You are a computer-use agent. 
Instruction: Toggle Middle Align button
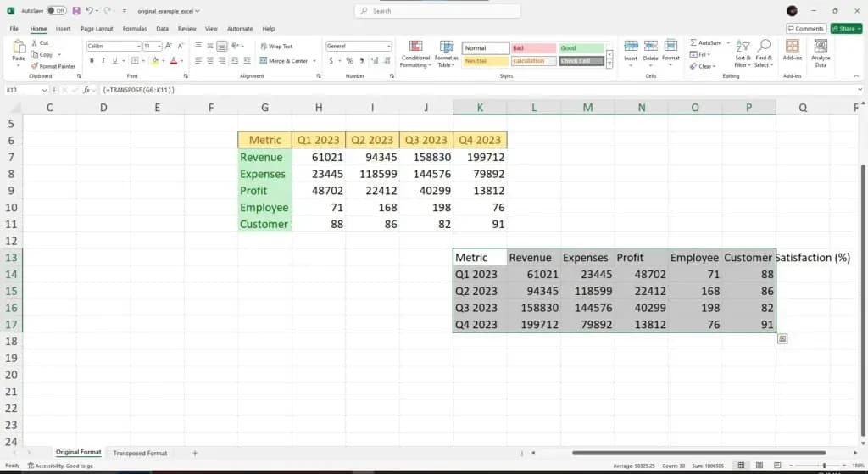point(210,46)
